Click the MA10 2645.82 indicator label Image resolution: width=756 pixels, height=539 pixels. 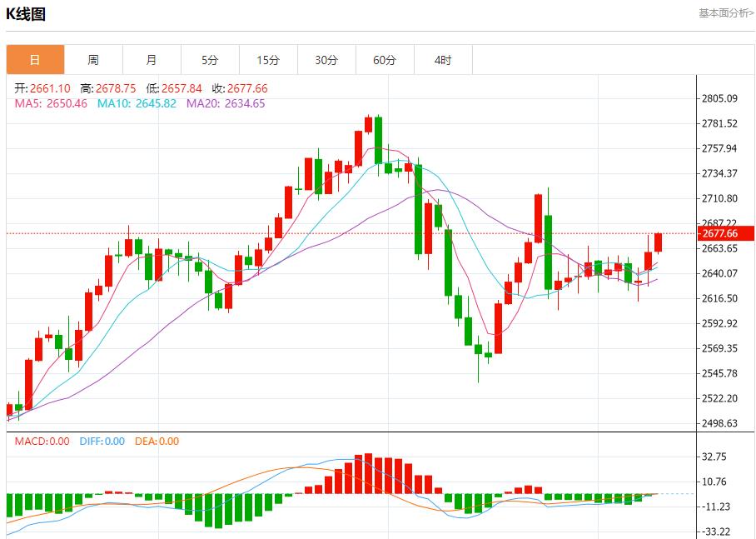pyautogui.click(x=137, y=103)
